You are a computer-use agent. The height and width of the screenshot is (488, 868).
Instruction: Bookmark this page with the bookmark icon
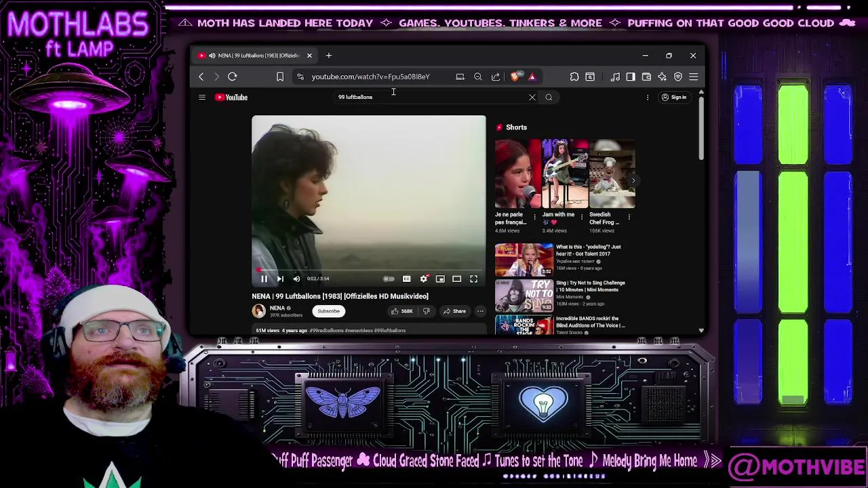279,77
